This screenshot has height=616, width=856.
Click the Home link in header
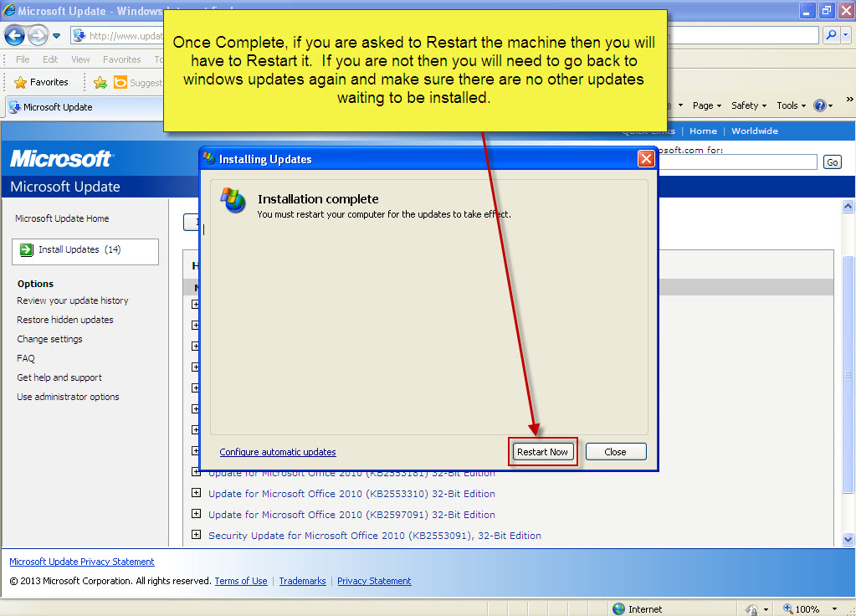tap(703, 131)
